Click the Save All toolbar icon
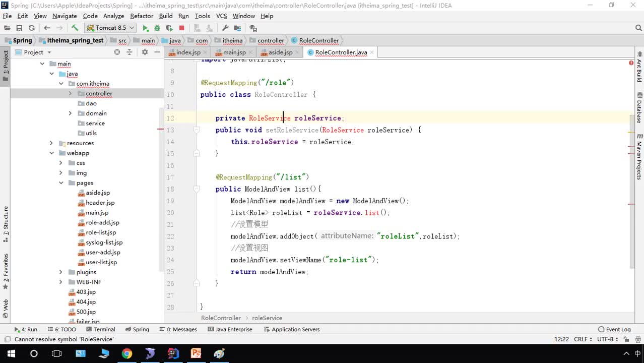The height and width of the screenshot is (363, 644). [19, 28]
